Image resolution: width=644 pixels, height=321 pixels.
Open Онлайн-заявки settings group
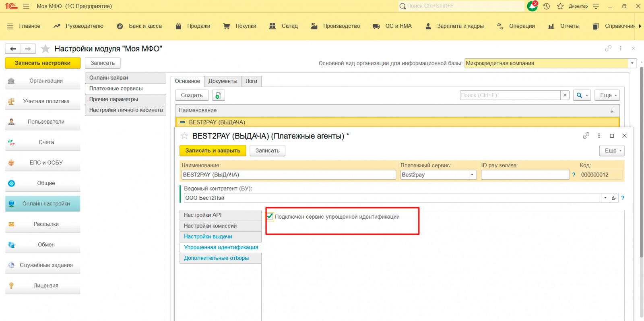[126, 78]
